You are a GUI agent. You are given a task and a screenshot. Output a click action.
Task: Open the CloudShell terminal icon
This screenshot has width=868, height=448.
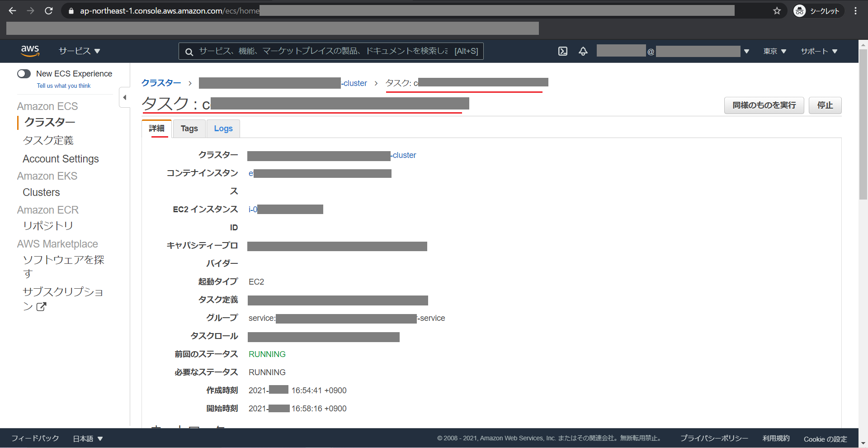563,51
